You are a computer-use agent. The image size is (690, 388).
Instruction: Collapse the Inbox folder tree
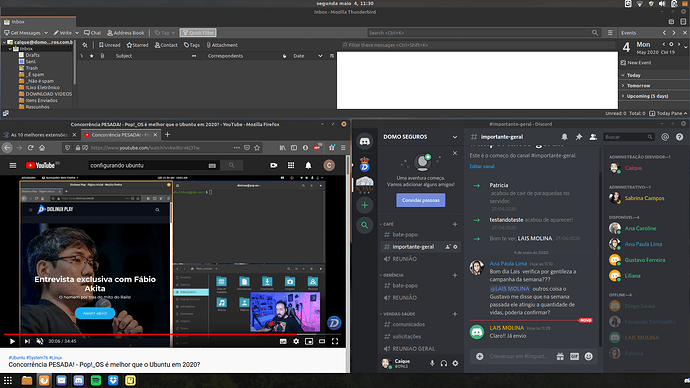(x=10, y=48)
